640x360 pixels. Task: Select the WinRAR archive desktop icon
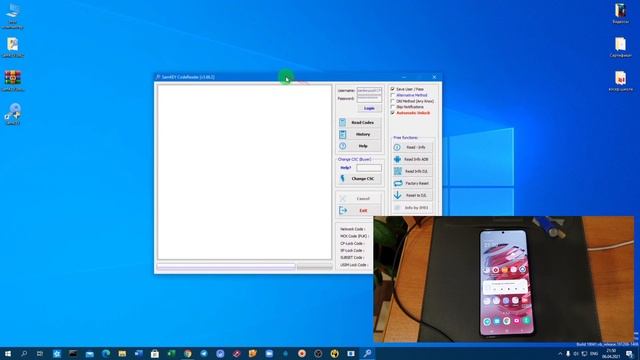coord(13,80)
